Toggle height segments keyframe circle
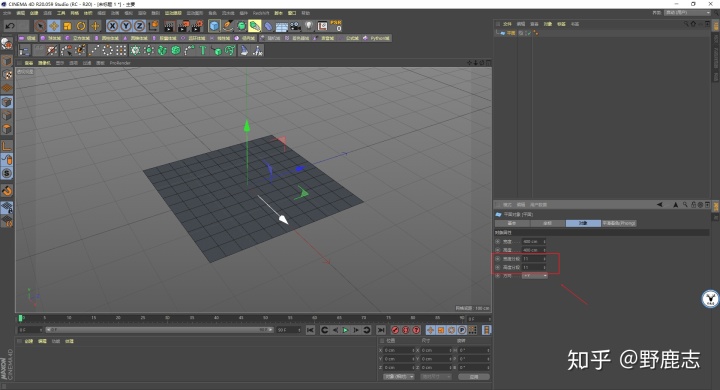Image resolution: width=720 pixels, height=390 pixels. (x=498, y=267)
